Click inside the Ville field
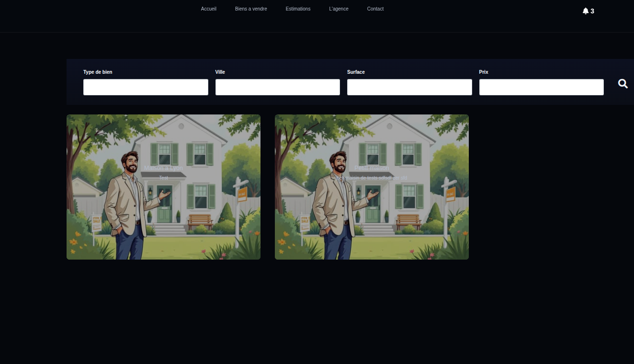Image resolution: width=634 pixels, height=364 pixels. point(277,87)
